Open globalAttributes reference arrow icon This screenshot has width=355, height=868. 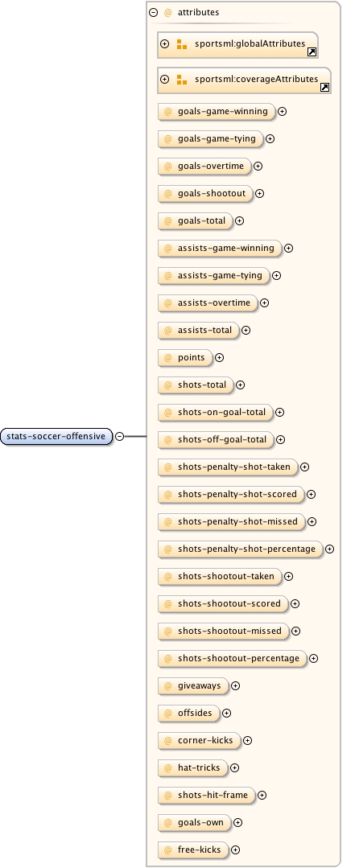(312, 52)
